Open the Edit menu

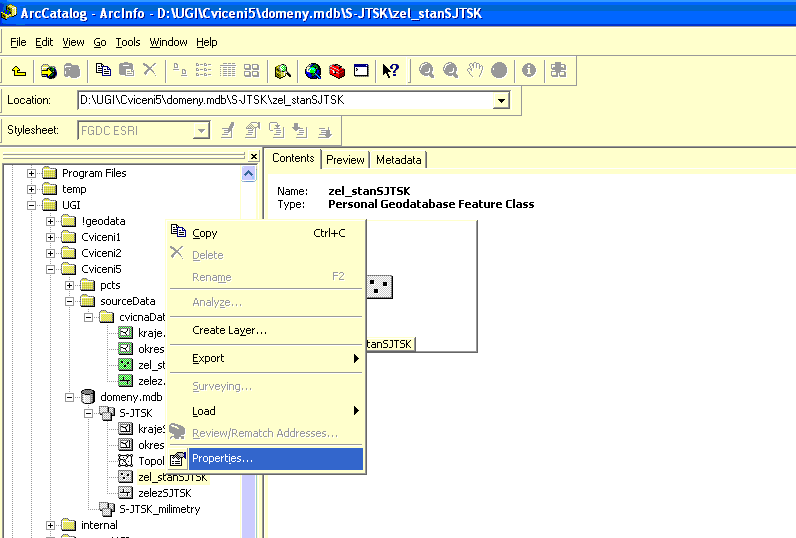tap(44, 42)
